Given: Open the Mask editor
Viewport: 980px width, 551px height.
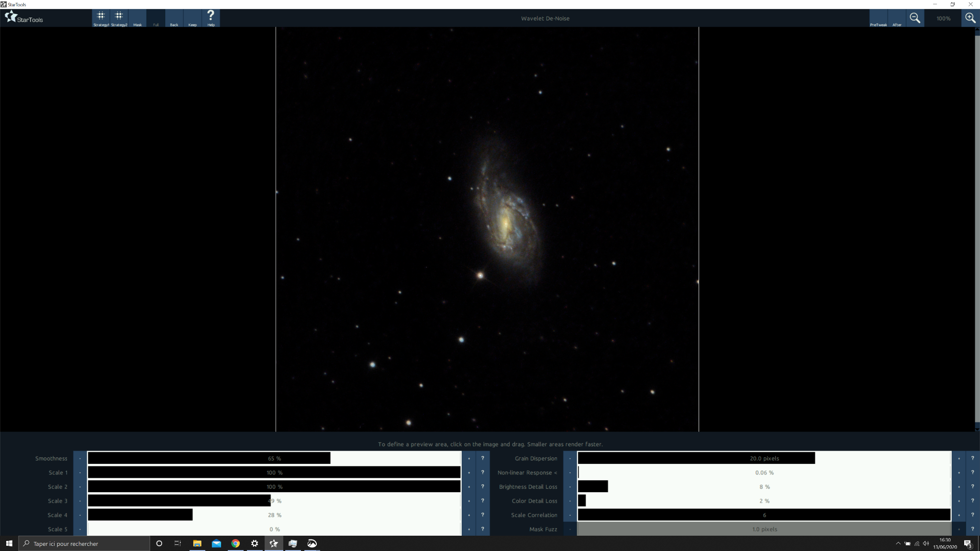Looking at the screenshot, I should point(137,18).
